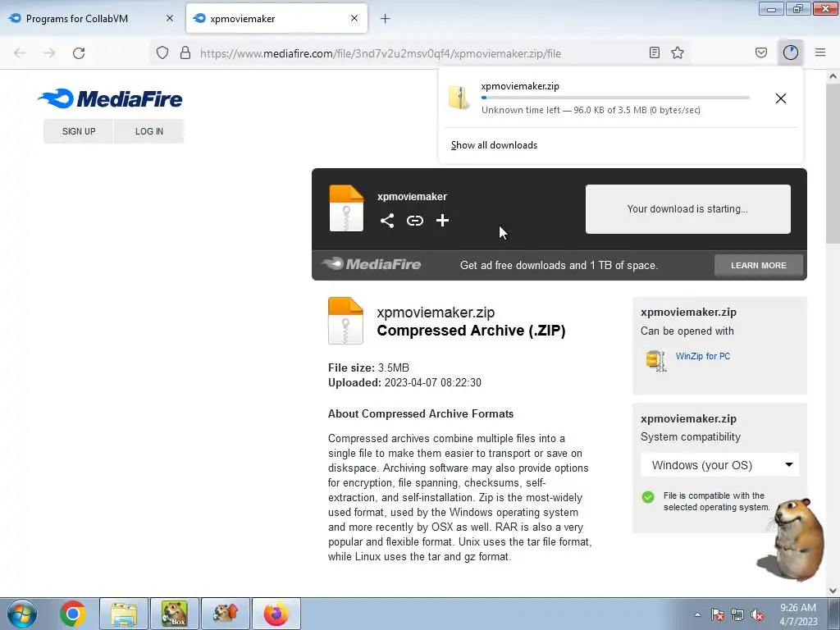Click the hamster desktop character

pos(794,539)
